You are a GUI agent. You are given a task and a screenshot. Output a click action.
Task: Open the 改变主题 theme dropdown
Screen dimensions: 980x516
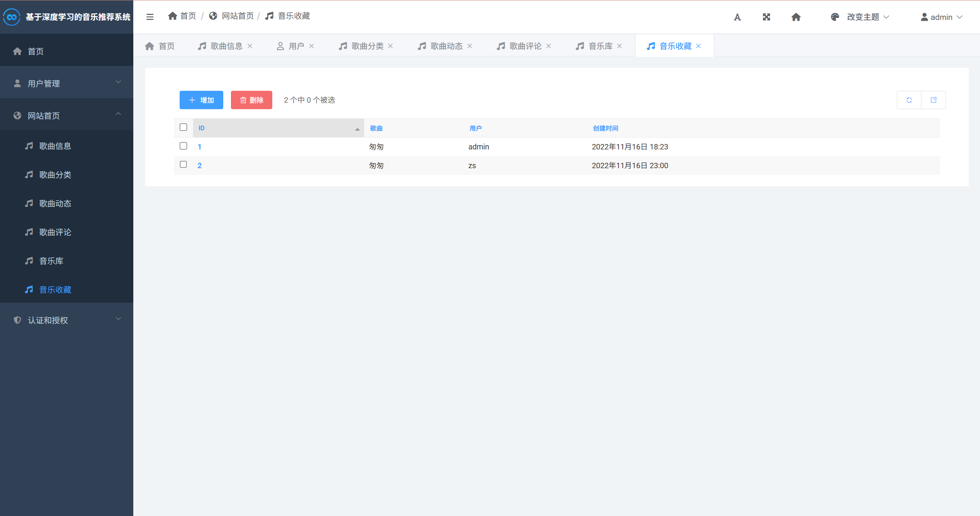coord(860,17)
